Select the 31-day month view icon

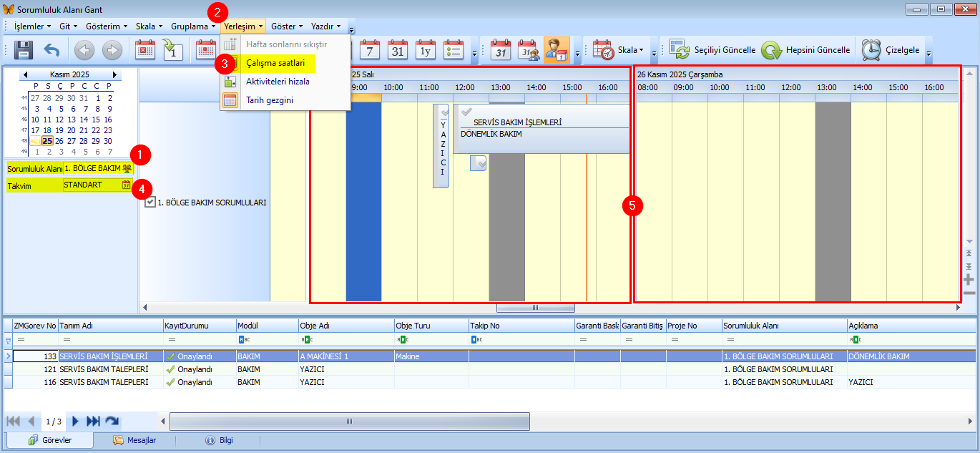tap(398, 50)
